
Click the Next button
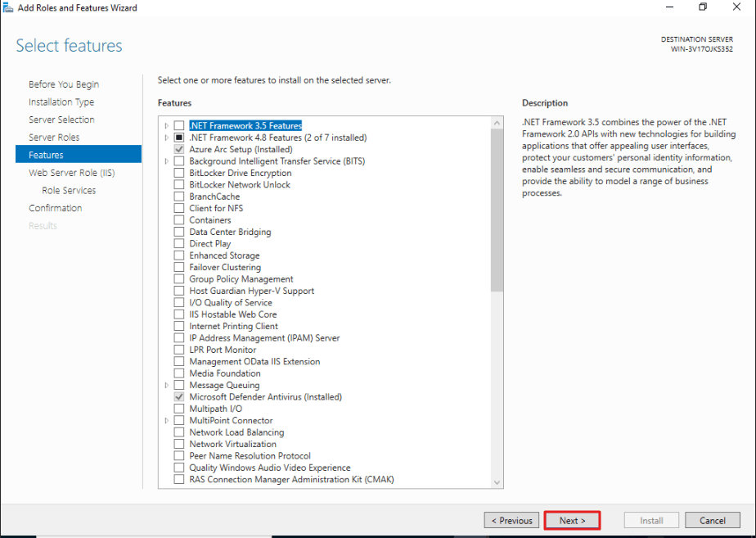572,521
